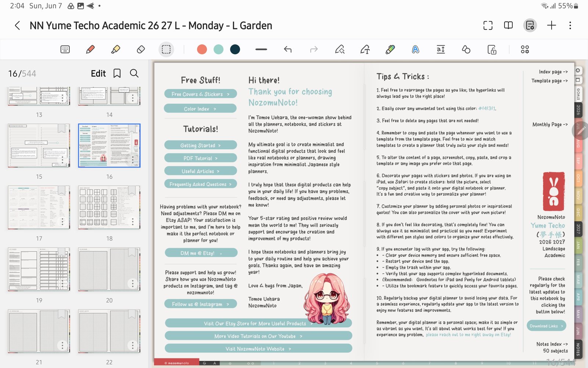The width and height of the screenshot is (588, 368).
Task: Open bookmarks list in page sidebar
Action: pos(117,74)
